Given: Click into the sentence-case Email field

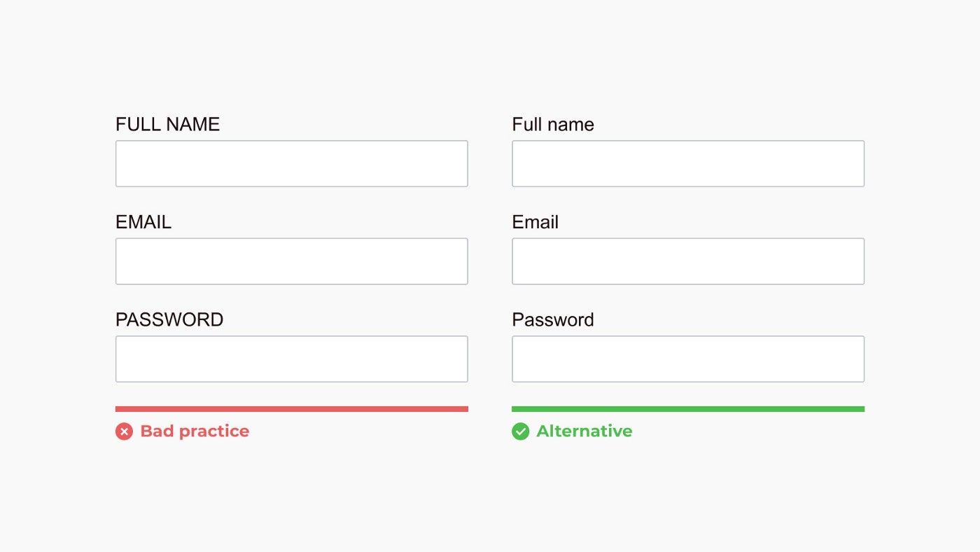Looking at the screenshot, I should tap(688, 261).
